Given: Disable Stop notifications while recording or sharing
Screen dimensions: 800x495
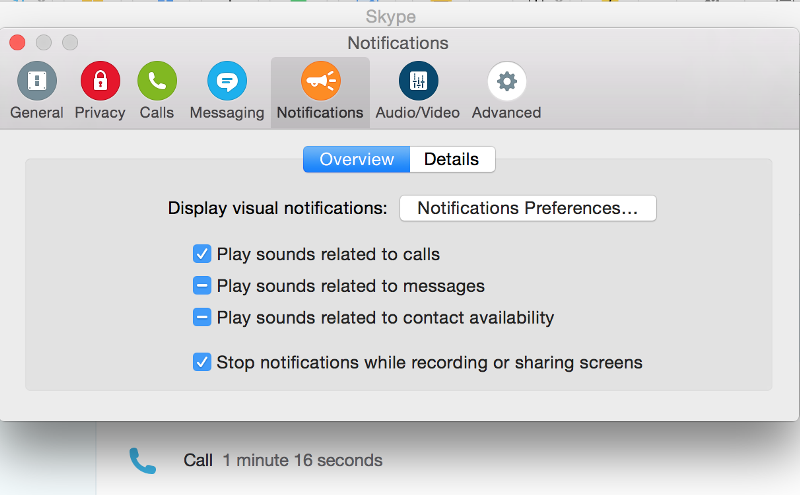Looking at the screenshot, I should (202, 362).
